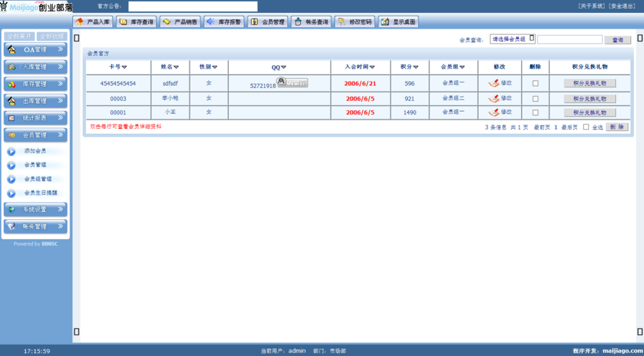Sort by 姓名 column arrow
644x356 pixels.
pyautogui.click(x=176, y=67)
